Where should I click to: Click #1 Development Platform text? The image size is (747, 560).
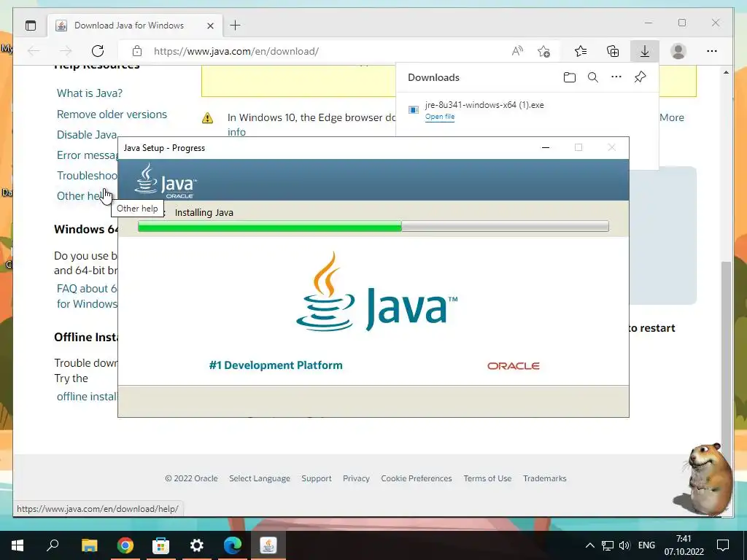click(x=276, y=365)
